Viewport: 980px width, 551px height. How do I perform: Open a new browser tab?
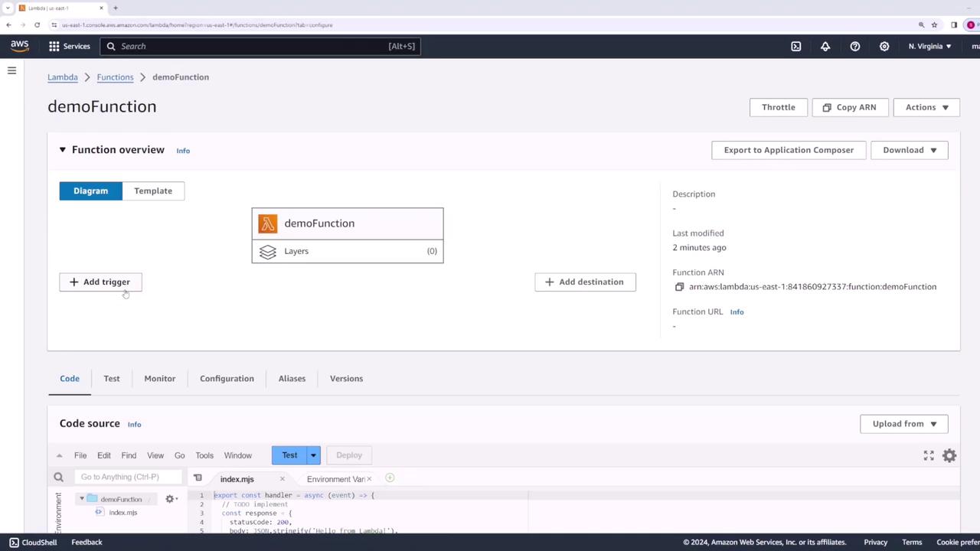pos(116,8)
